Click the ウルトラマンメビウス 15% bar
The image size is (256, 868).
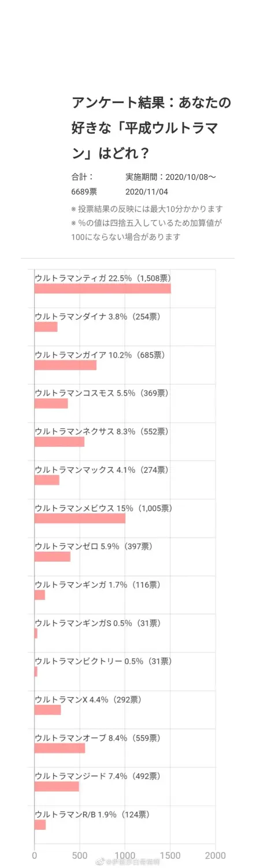[x=80, y=518]
